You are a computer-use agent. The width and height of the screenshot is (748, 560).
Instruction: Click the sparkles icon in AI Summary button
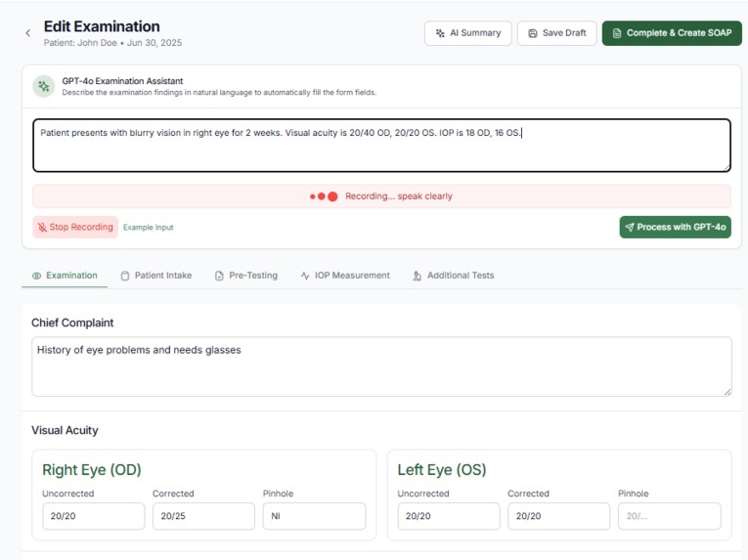[440, 33]
